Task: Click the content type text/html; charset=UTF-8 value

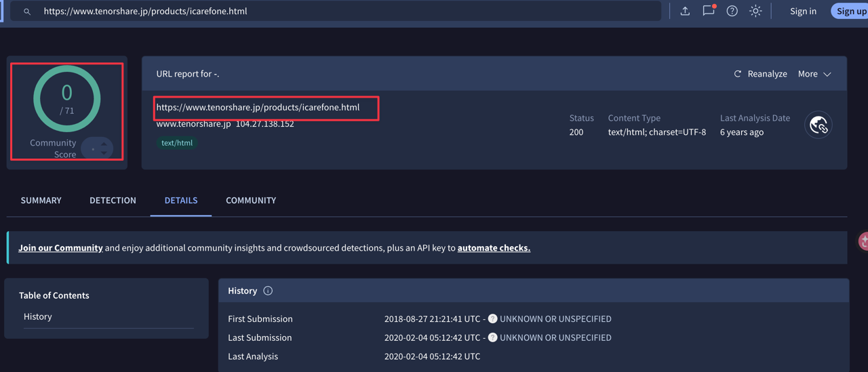Action: tap(657, 132)
